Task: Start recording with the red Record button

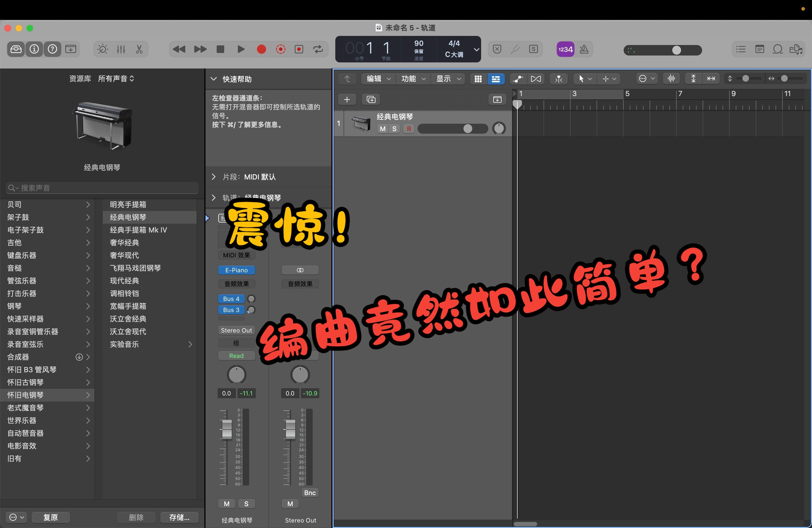Action: [261, 49]
